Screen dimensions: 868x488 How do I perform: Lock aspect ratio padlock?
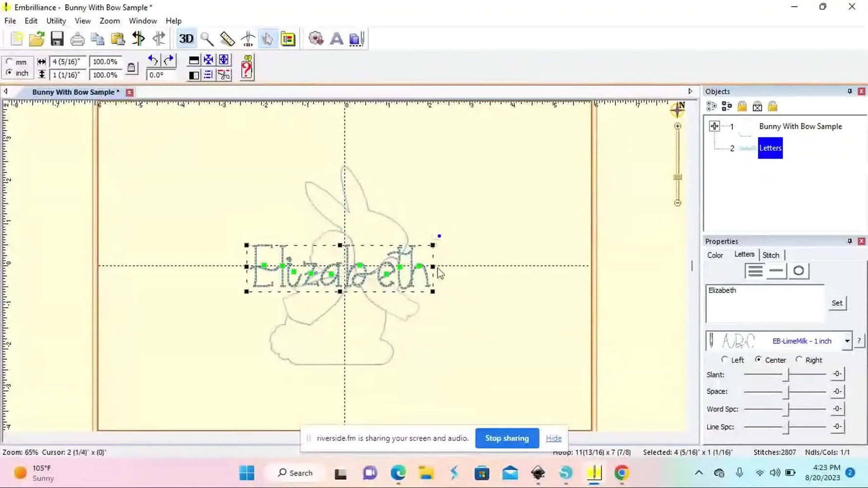click(x=131, y=68)
